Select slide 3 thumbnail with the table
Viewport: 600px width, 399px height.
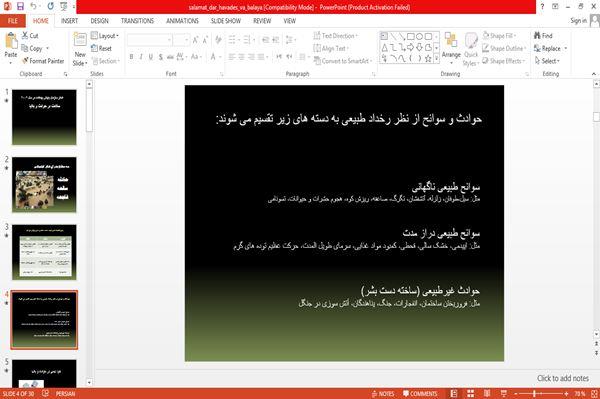pyautogui.click(x=44, y=252)
